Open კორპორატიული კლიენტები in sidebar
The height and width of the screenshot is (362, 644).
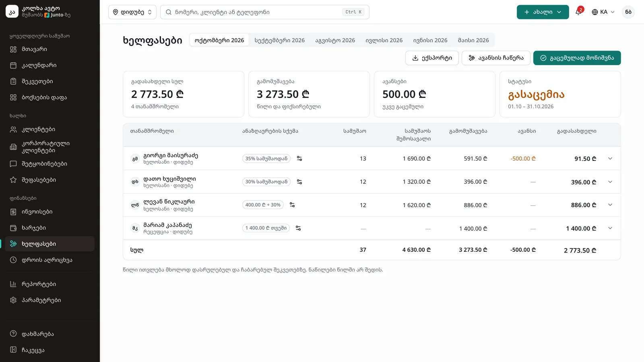click(x=50, y=147)
